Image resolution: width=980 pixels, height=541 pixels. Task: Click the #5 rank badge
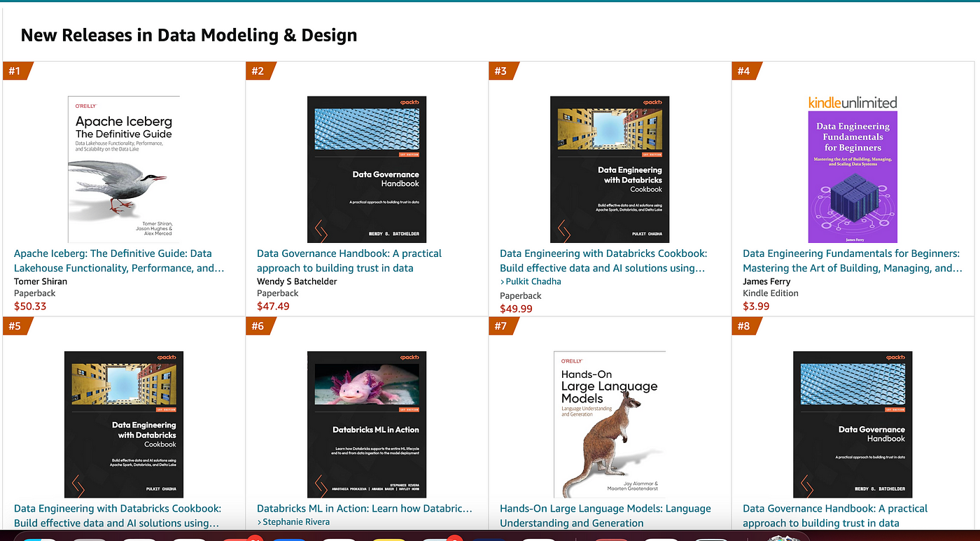point(17,326)
